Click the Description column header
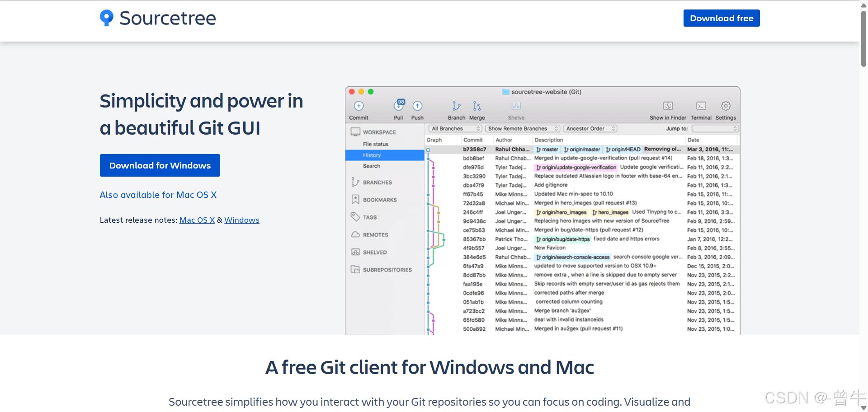 (x=549, y=140)
